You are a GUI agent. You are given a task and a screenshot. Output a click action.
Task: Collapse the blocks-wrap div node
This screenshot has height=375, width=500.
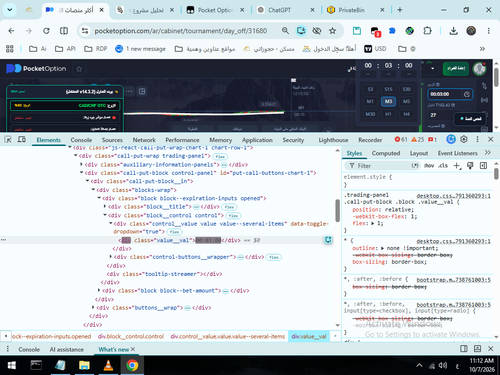click(93, 190)
